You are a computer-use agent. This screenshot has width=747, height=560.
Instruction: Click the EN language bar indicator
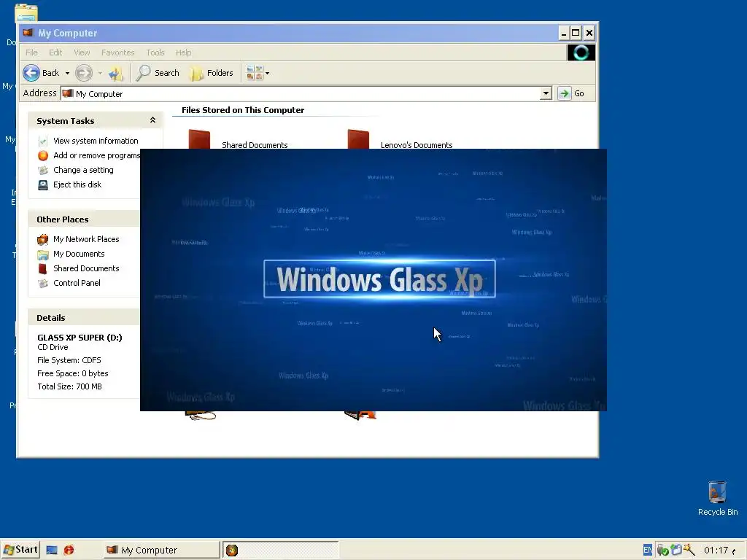coord(648,550)
